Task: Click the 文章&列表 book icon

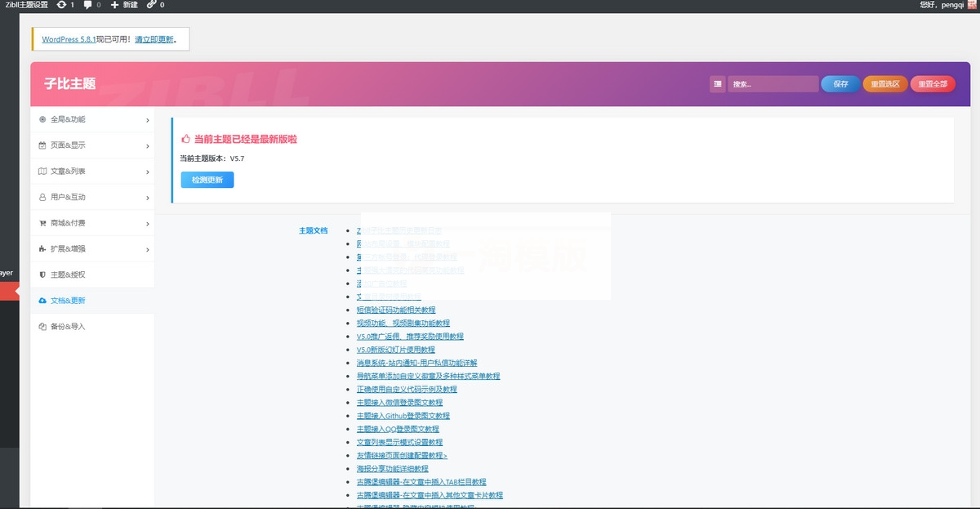Action: (x=42, y=171)
